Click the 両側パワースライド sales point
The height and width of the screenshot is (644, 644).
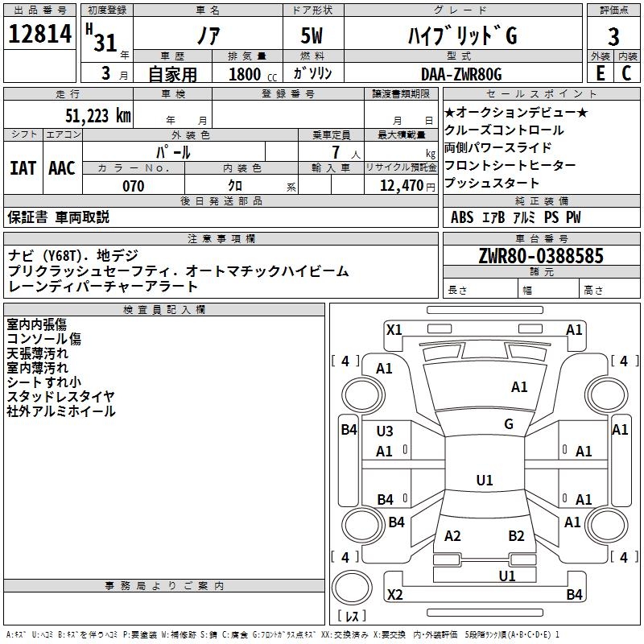coord(497,147)
